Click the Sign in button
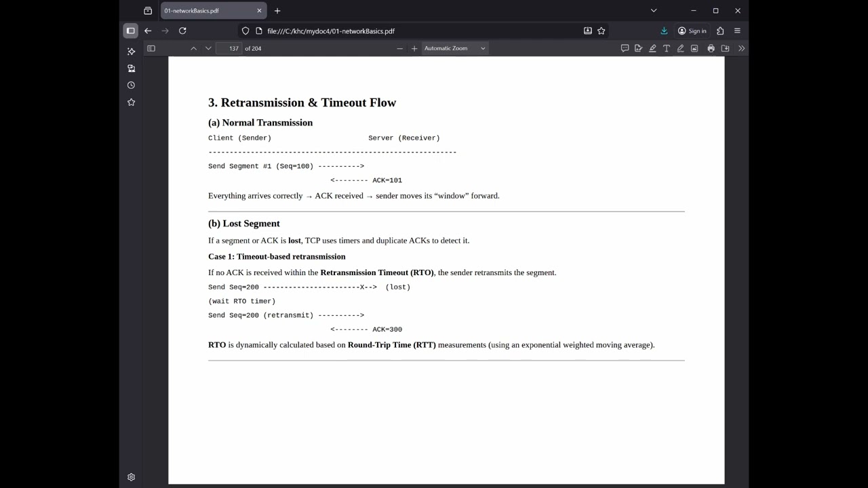This screenshot has width=868, height=488. 692,30
